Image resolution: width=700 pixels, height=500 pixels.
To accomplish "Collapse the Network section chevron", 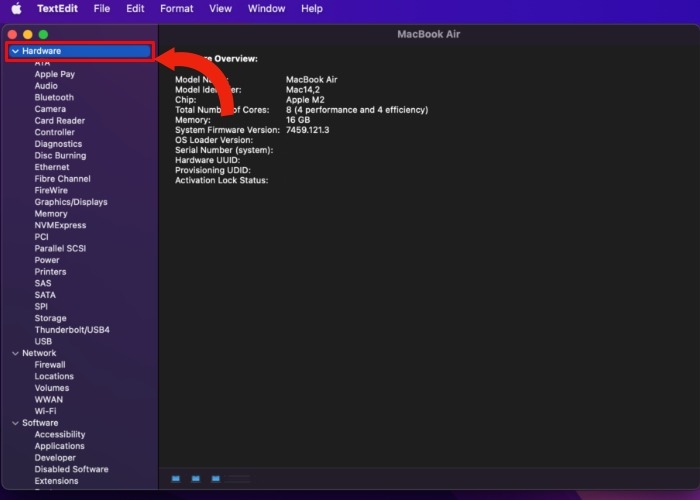I will point(15,353).
